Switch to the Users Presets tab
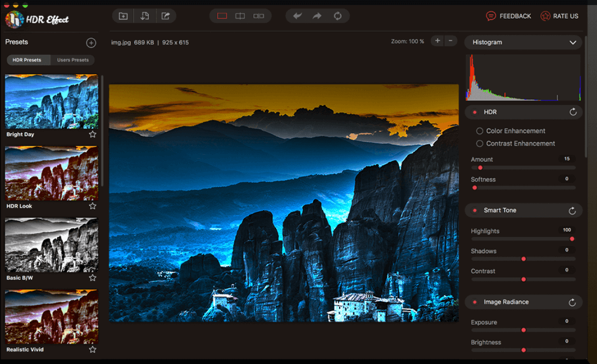The height and width of the screenshot is (364, 597). pos(73,59)
